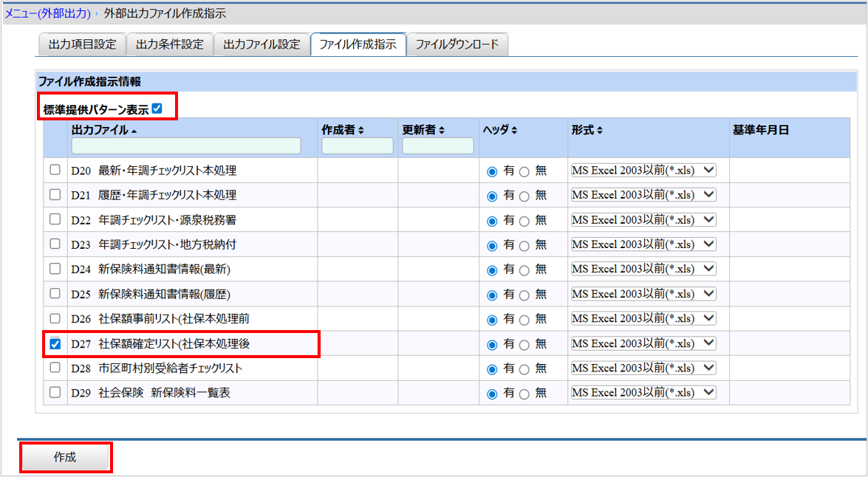Open the ファイルダウンロード tab

(x=457, y=45)
